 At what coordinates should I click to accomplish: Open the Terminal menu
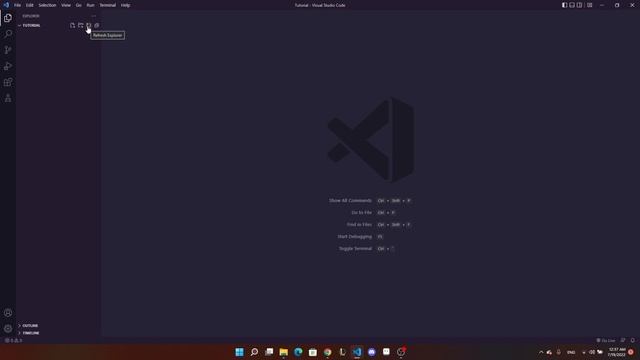pos(108,5)
